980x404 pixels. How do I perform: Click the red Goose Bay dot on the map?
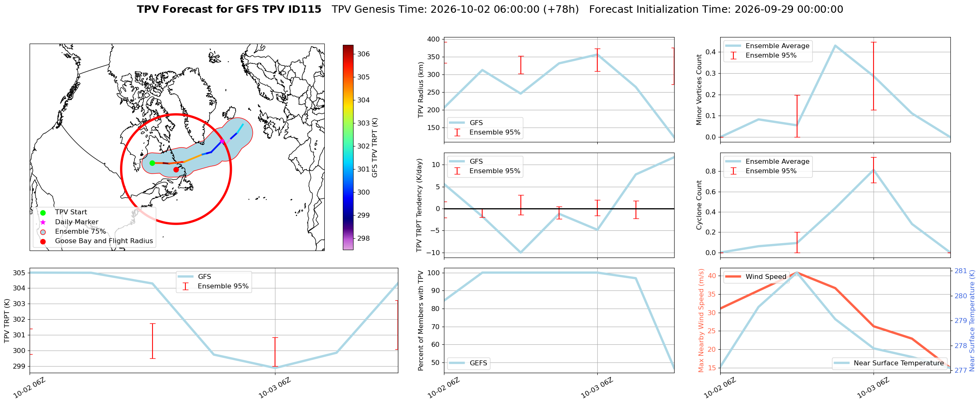pos(176,169)
